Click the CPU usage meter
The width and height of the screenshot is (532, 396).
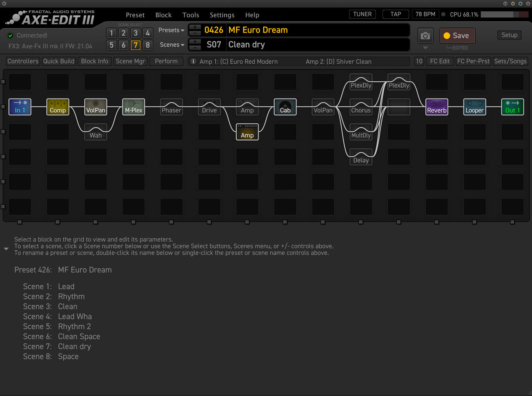(504, 14)
